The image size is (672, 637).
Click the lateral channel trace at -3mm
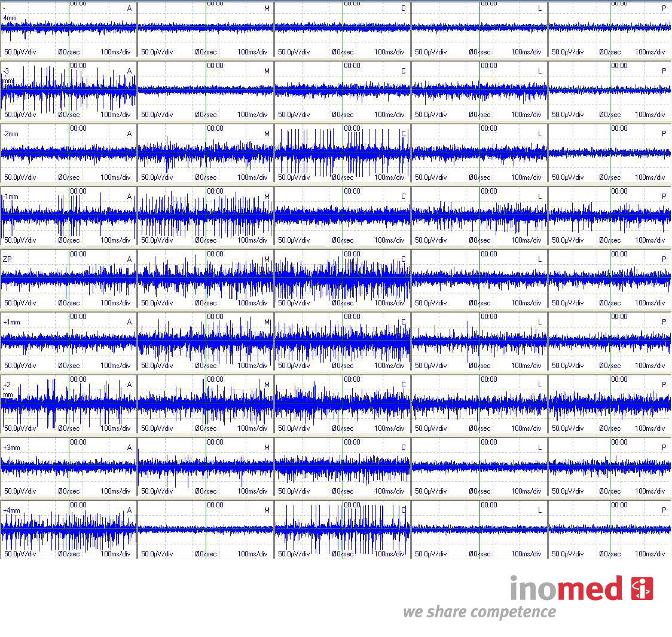[479, 90]
